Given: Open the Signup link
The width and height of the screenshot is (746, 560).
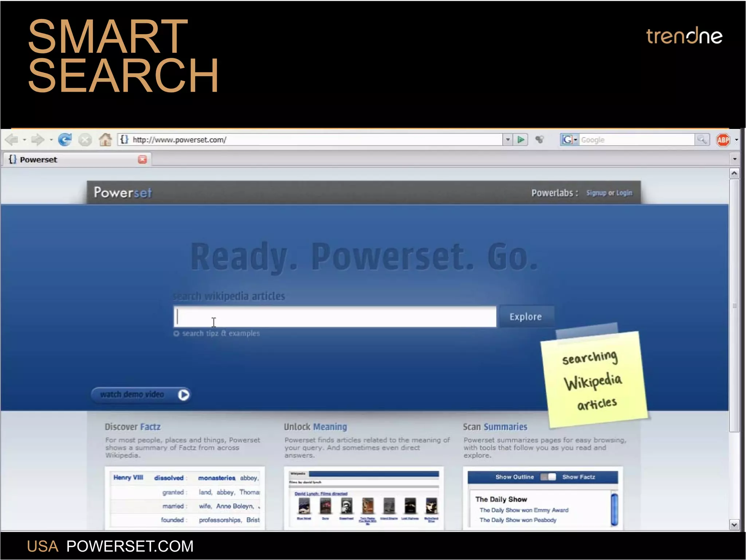Looking at the screenshot, I should click(596, 193).
